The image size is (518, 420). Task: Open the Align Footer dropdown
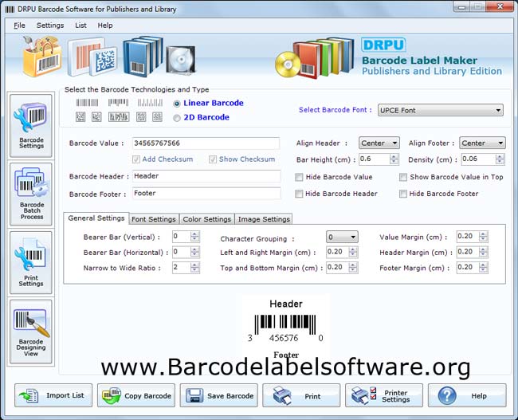click(x=482, y=143)
